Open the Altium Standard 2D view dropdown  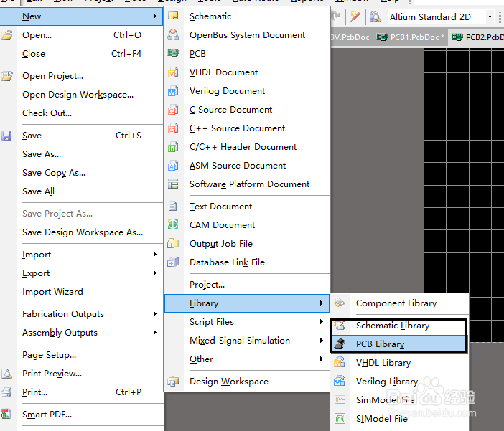click(x=490, y=16)
